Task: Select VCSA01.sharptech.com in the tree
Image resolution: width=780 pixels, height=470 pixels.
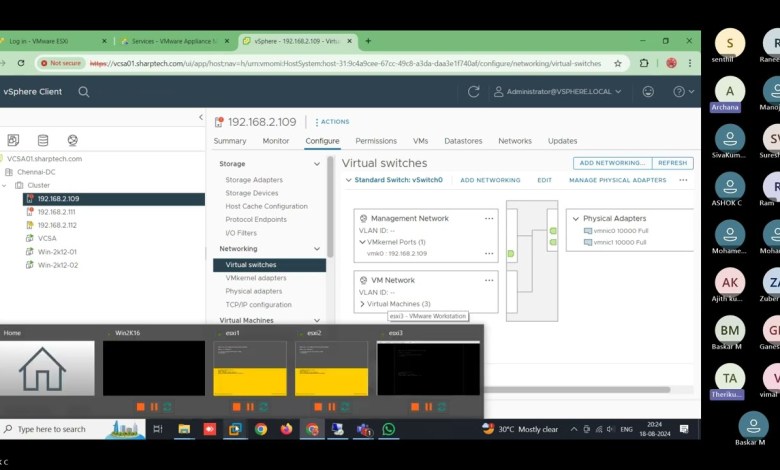Action: [x=44, y=159]
